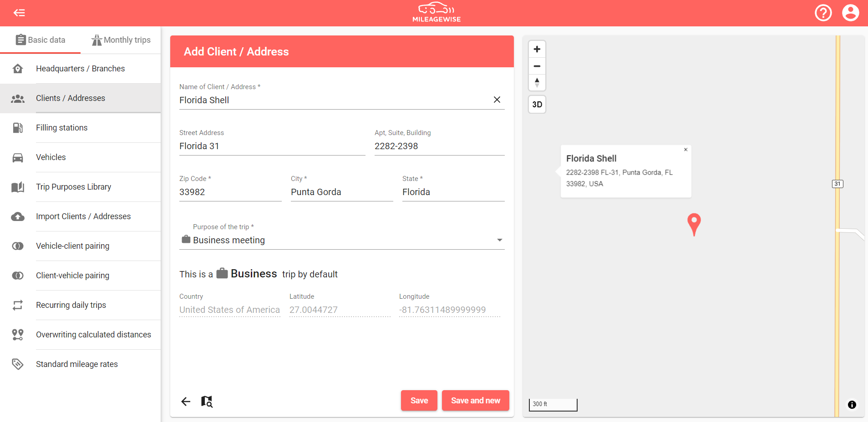The image size is (868, 422).
Task: Zoom in on the map
Action: point(537,49)
